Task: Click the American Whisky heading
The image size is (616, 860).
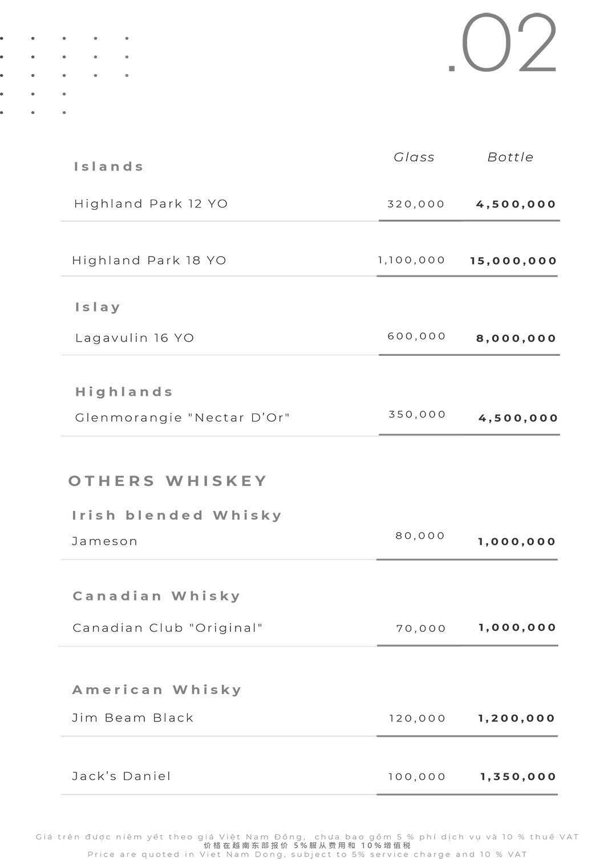Action: pos(157,690)
